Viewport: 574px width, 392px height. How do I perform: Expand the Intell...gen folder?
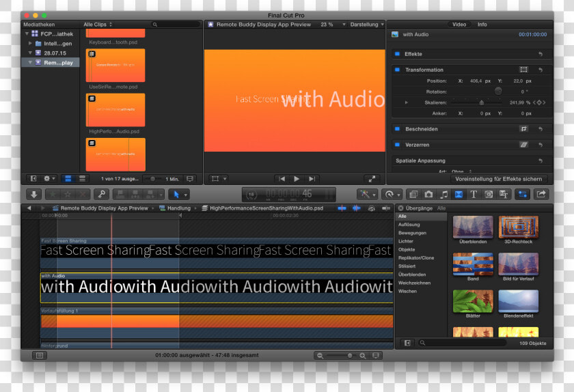(30, 43)
